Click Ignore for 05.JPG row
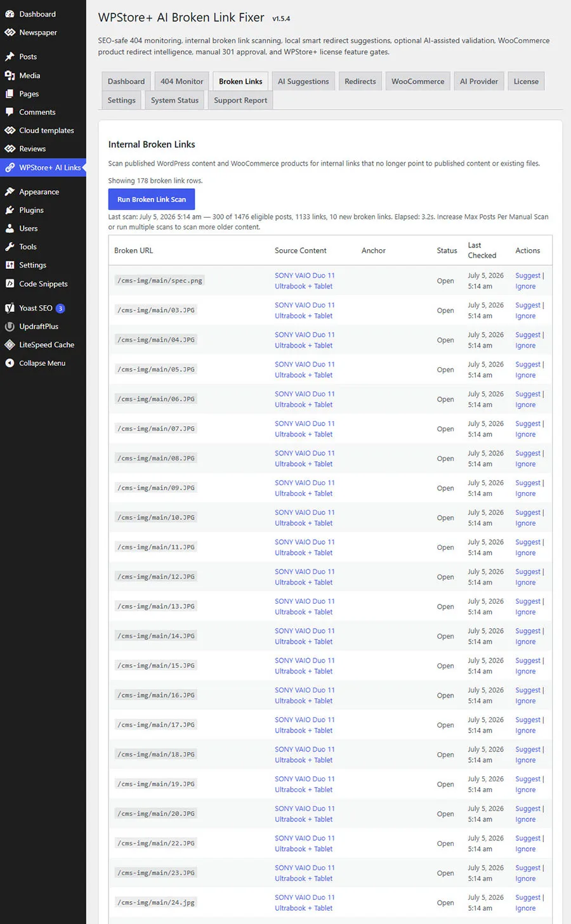 pyautogui.click(x=525, y=375)
